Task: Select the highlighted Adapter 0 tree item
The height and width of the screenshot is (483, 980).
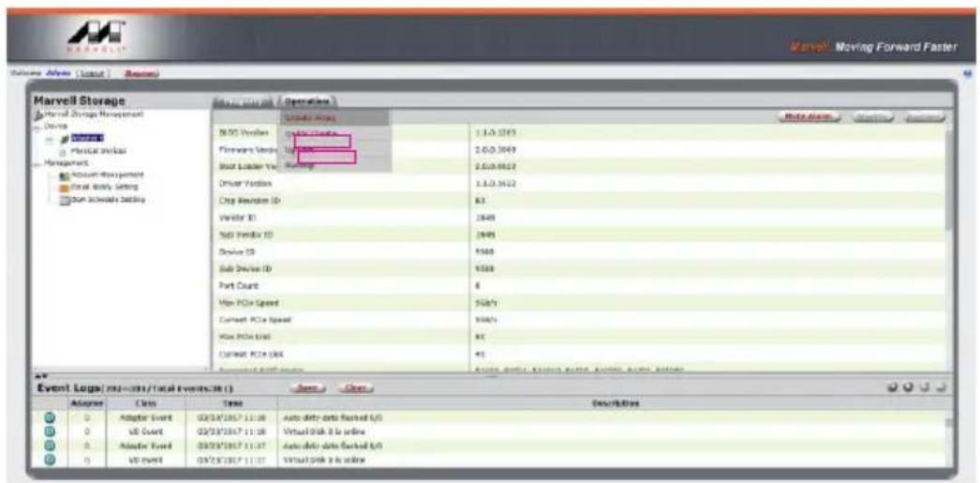Action: coord(87,138)
